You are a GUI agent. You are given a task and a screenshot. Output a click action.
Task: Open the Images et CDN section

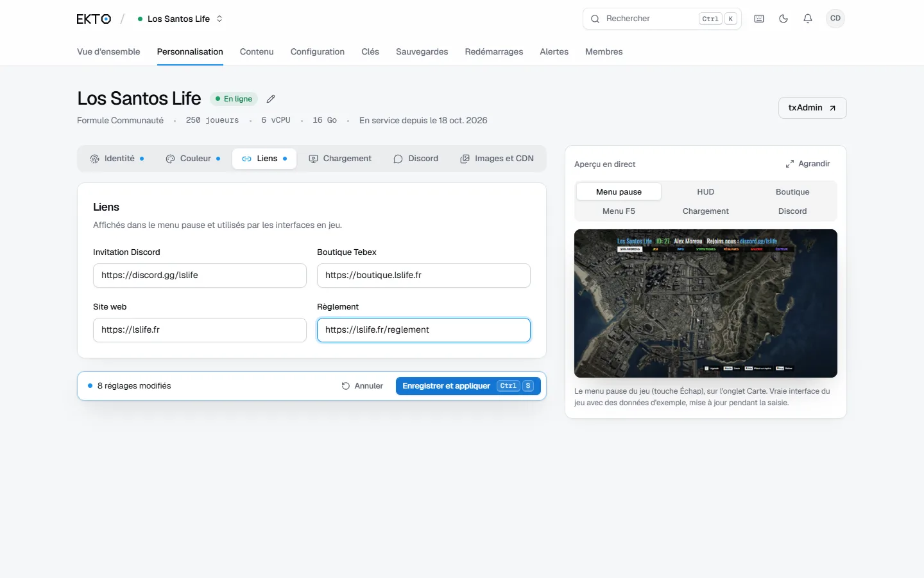pyautogui.click(x=497, y=159)
